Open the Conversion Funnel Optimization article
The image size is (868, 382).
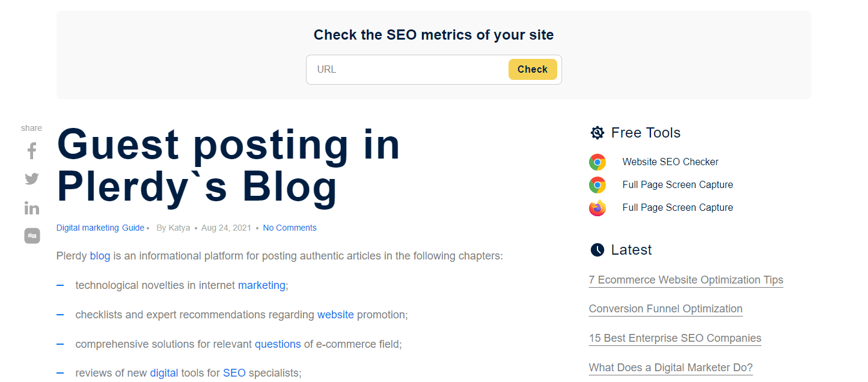point(665,309)
